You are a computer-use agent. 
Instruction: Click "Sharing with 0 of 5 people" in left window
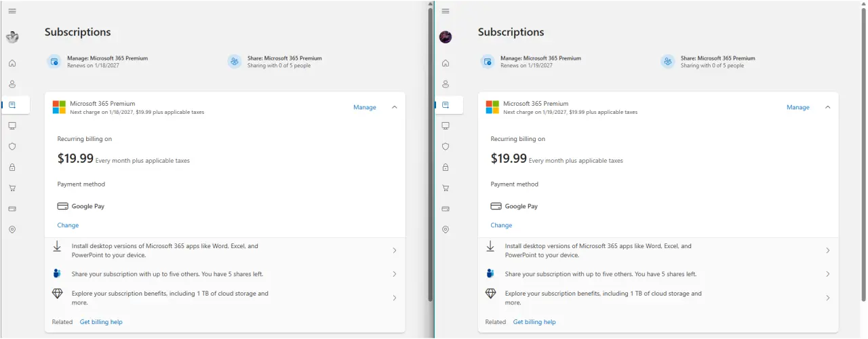(x=279, y=66)
